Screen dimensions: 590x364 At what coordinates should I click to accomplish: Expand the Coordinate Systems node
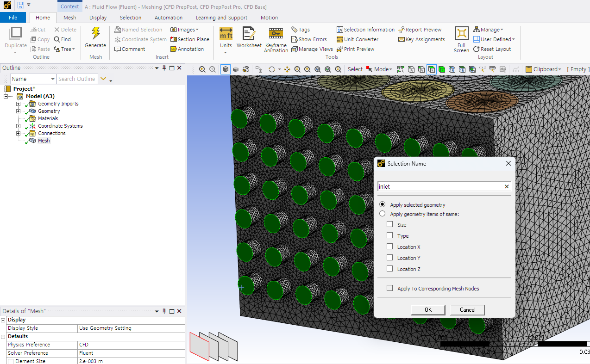[19, 126]
